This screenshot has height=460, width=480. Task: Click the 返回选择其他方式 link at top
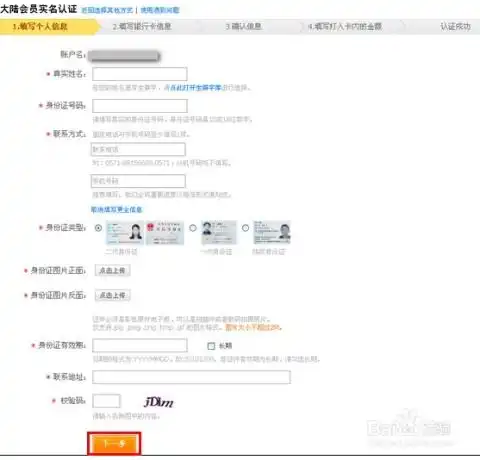(107, 10)
